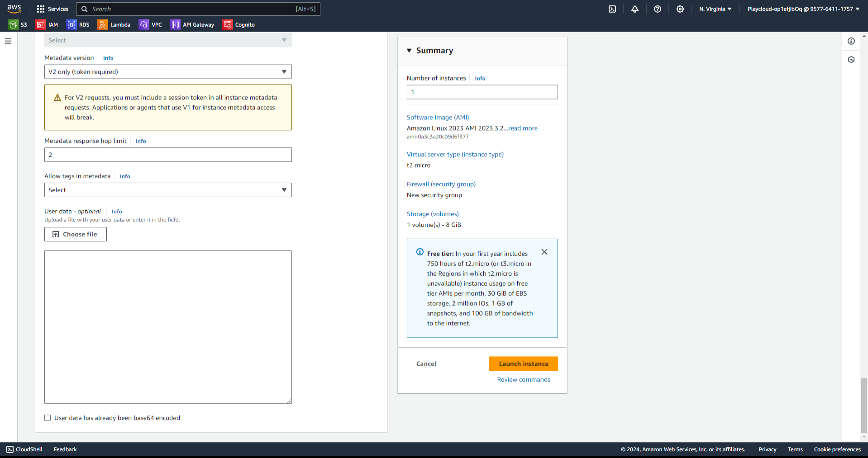Check 'User data has already been base64 encoded'
This screenshot has width=868, height=458.
click(48, 418)
